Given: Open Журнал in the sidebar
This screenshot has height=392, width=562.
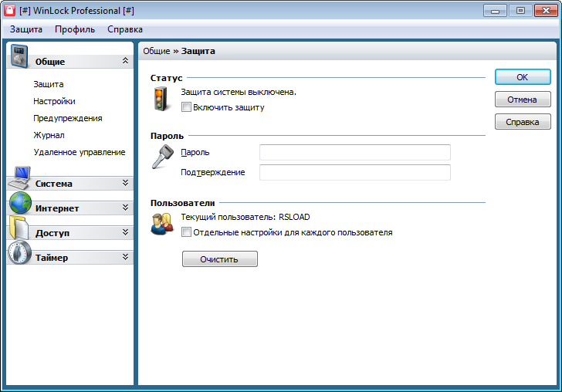Looking at the screenshot, I should click(49, 136).
